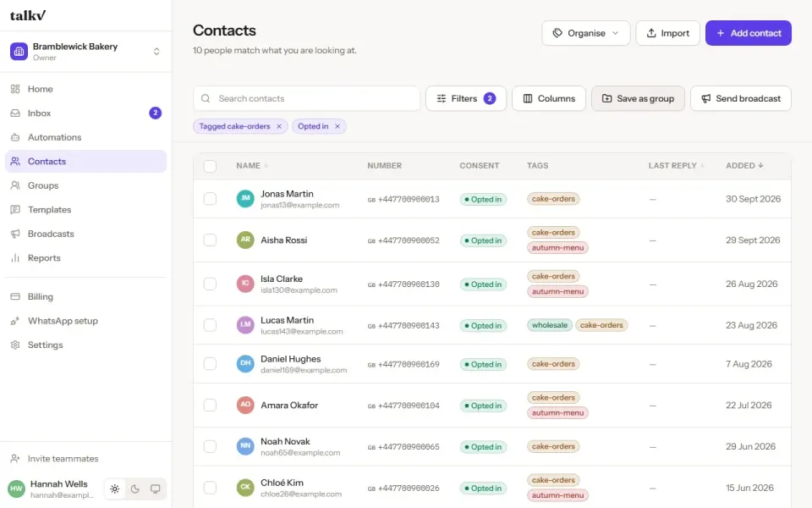Image resolution: width=812 pixels, height=508 pixels.
Task: Select Daniel Hughes's checkbox
Action: (x=210, y=364)
